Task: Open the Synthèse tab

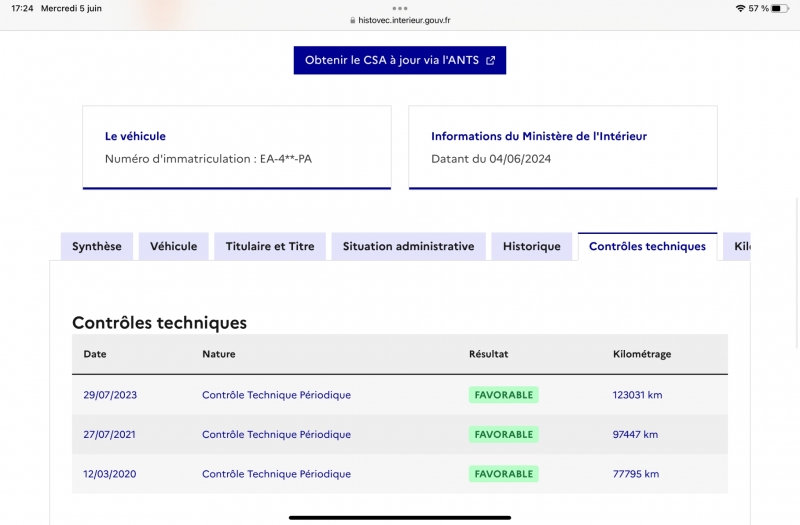Action: click(97, 246)
